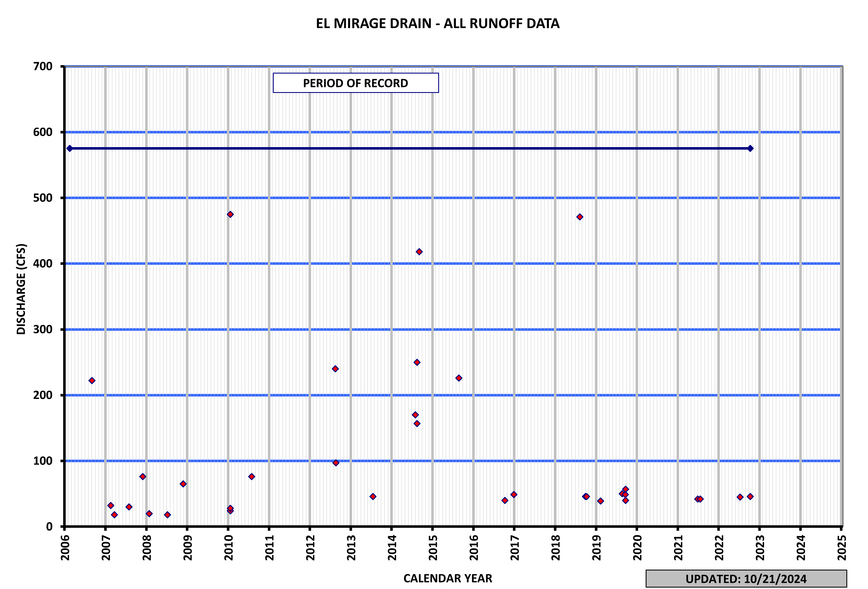Click the mid-2022 data point near 45 CFS
Screen dimensions: 868x589
740,497
